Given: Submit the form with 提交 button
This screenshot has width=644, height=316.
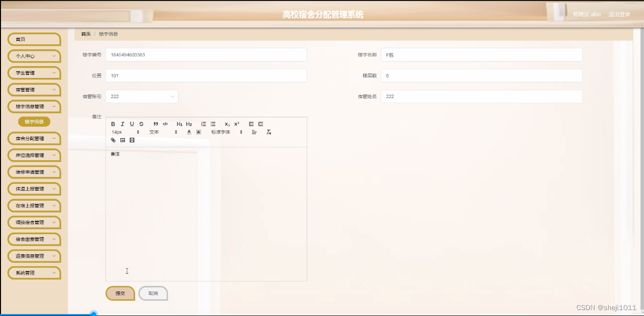Looking at the screenshot, I should point(119,293).
